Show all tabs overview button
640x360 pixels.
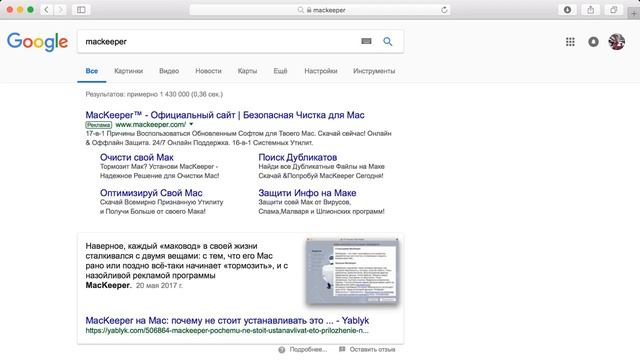613,10
